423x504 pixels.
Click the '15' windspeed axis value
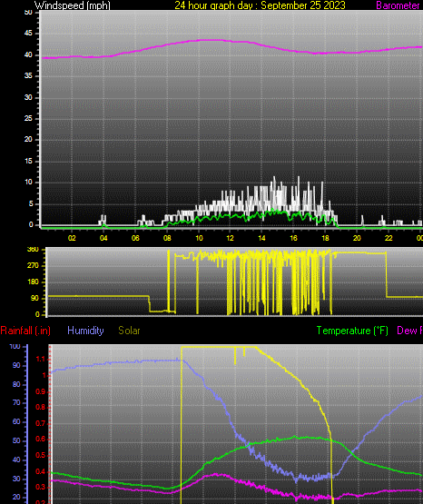pyautogui.click(x=28, y=161)
